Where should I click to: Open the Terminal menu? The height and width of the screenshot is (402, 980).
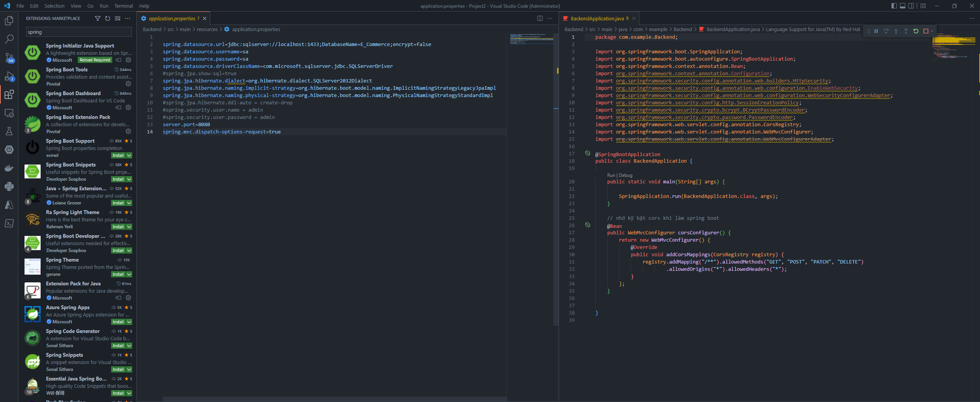123,6
